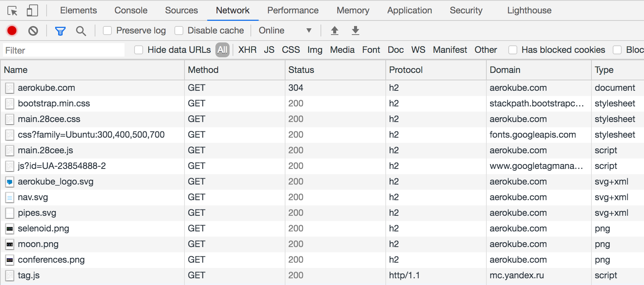Sort by the Type column header

[x=618, y=70]
